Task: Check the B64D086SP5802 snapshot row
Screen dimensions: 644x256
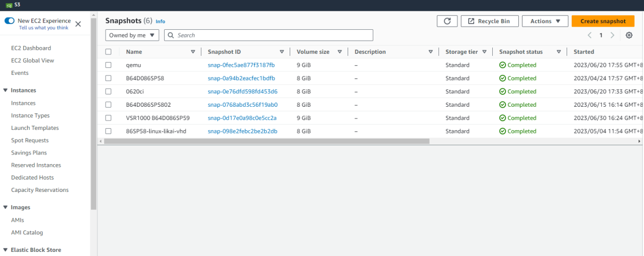Action: point(108,105)
